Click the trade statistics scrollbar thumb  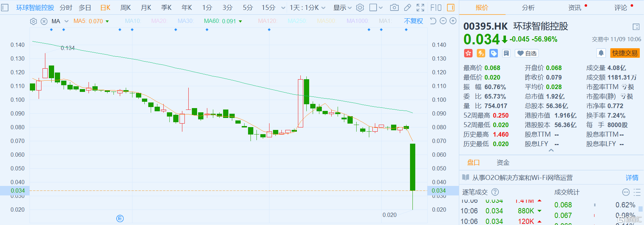[640, 209]
